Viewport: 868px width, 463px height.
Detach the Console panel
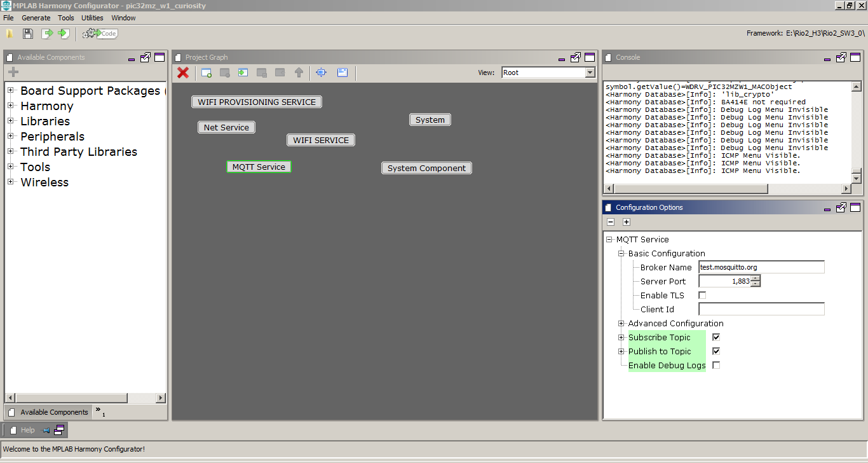pos(841,57)
